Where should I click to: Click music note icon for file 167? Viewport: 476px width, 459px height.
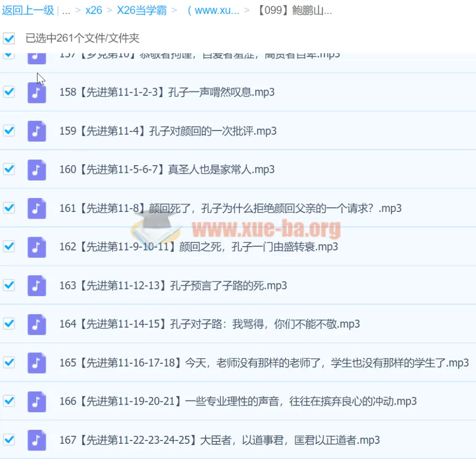point(37,440)
